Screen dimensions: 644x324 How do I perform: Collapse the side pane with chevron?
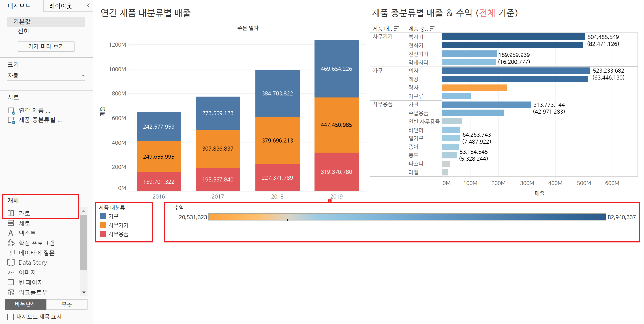pyautogui.click(x=88, y=6)
